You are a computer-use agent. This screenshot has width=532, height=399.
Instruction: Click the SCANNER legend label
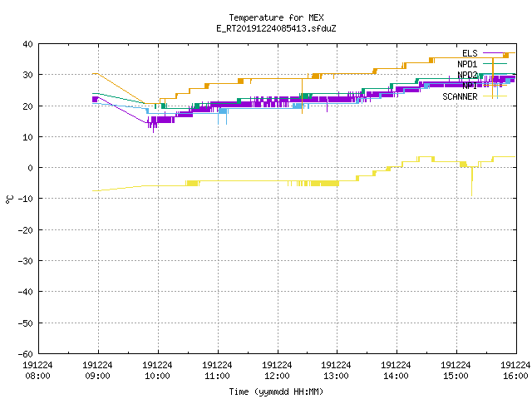click(x=460, y=96)
